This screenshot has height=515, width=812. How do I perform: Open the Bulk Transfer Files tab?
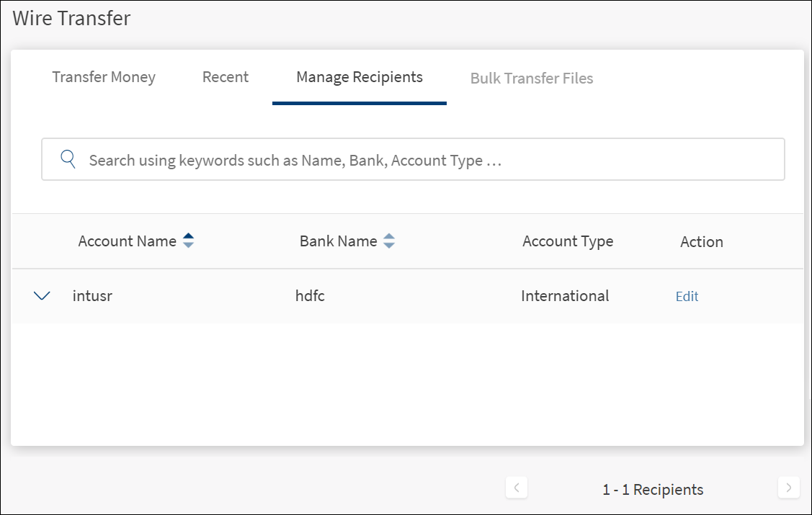coord(532,79)
